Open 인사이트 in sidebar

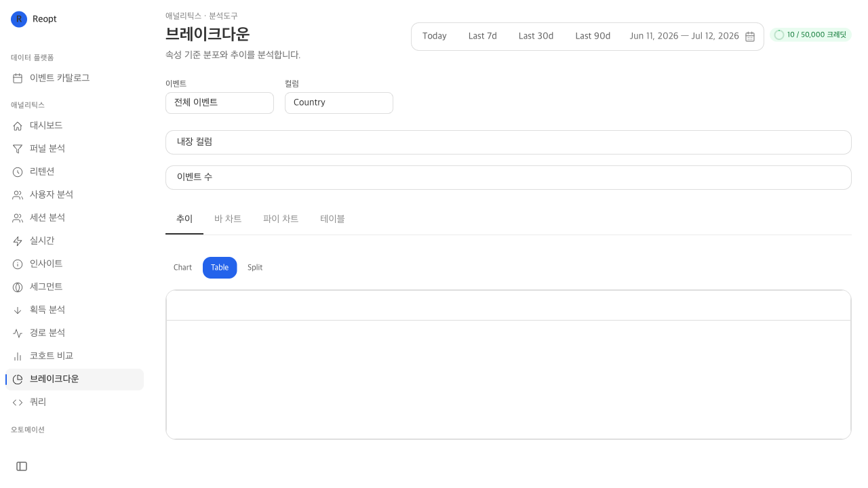(x=74, y=264)
